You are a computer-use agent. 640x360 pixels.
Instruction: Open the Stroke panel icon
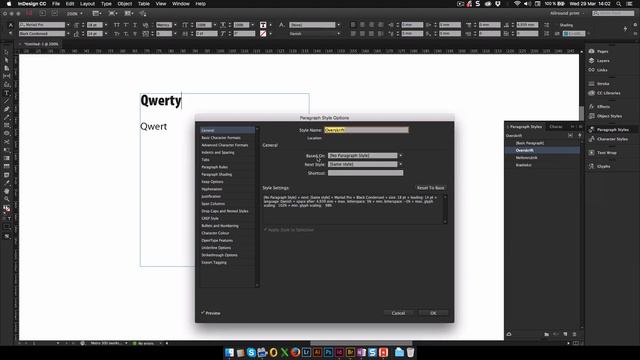point(592,83)
